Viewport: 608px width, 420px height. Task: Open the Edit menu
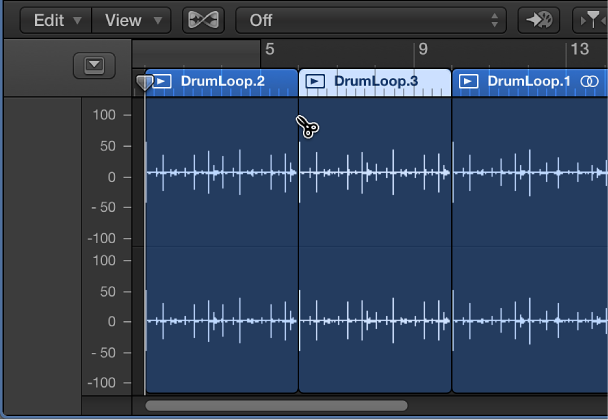[56, 20]
